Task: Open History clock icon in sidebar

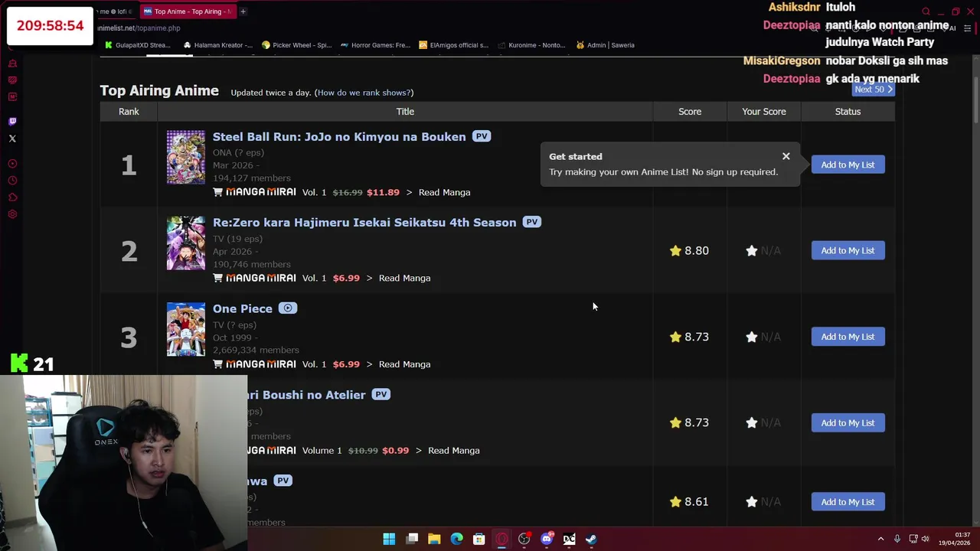Action: point(12,181)
